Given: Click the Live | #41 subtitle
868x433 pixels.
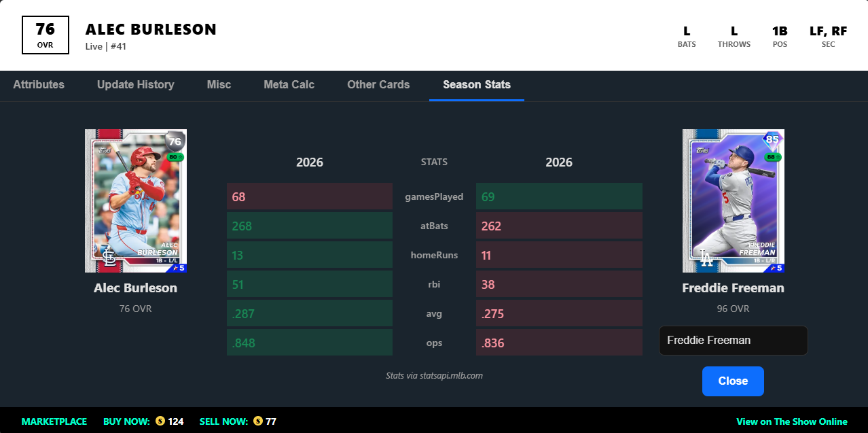Looking at the screenshot, I should pyautogui.click(x=106, y=47).
